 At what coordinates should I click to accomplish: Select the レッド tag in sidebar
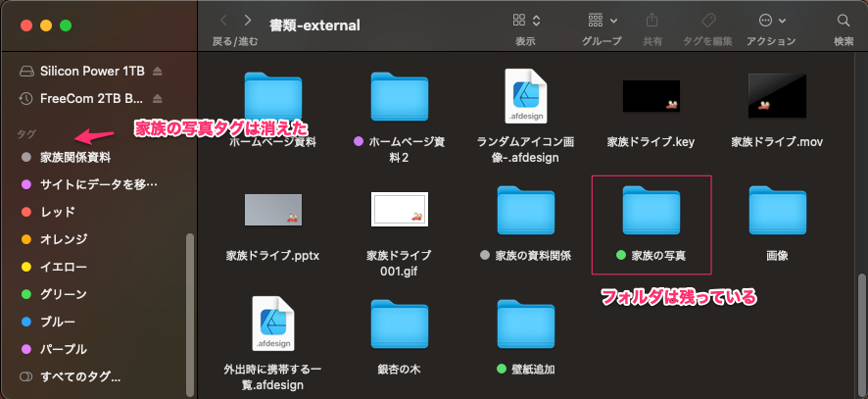[58, 212]
